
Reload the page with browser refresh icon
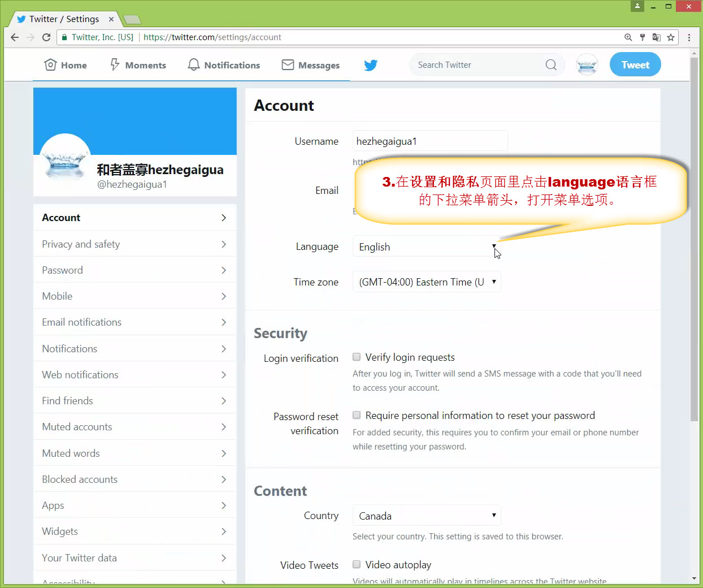click(x=46, y=37)
